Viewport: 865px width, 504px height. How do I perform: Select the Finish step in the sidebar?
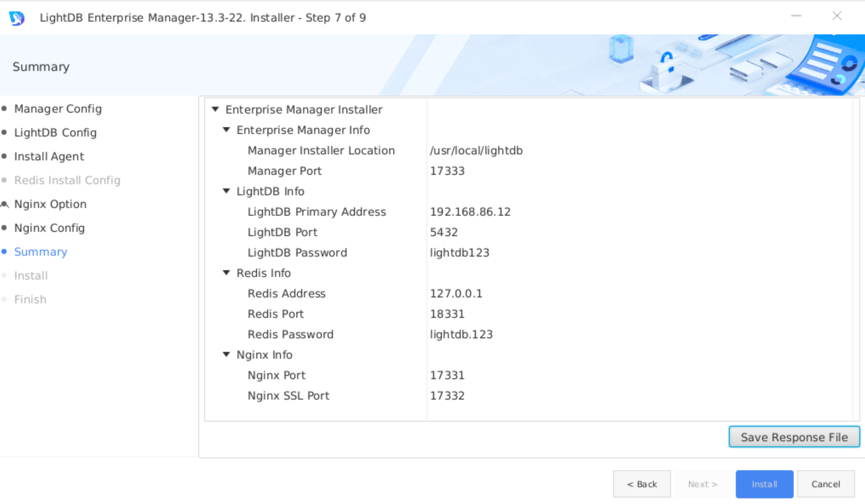(30, 299)
